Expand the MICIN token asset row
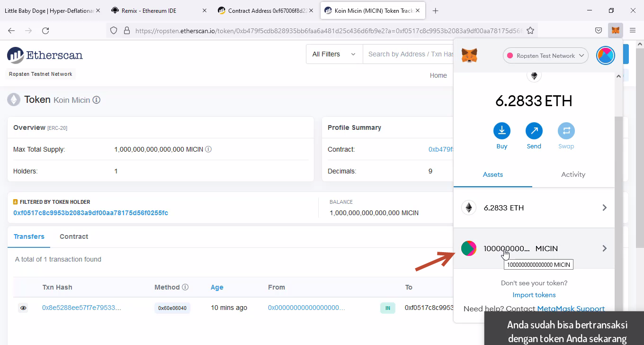This screenshot has height=345, width=644. [534, 248]
